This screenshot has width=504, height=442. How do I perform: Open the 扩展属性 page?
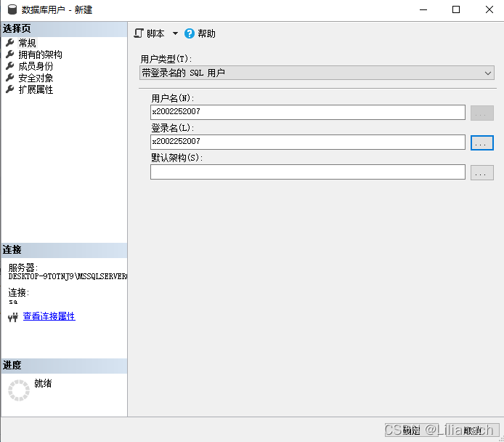tap(36, 89)
